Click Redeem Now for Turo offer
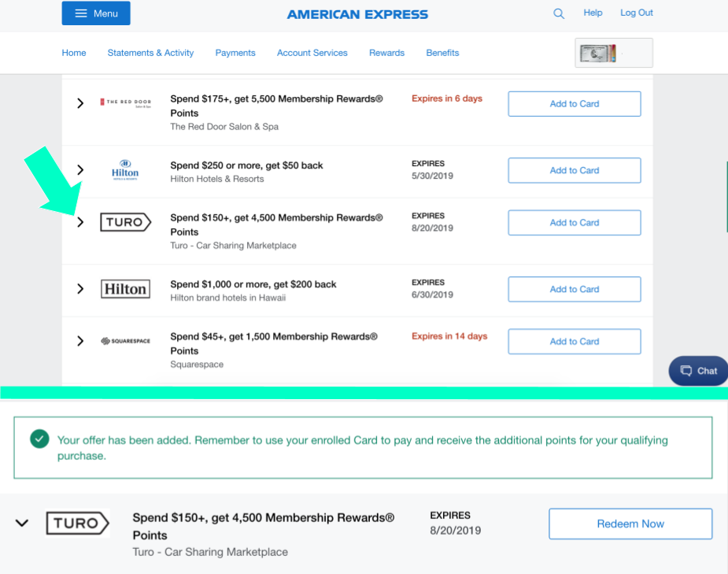 (630, 524)
